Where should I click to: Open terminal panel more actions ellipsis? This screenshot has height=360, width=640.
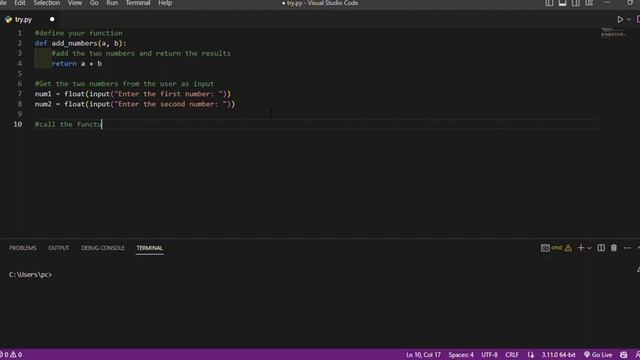click(627, 248)
